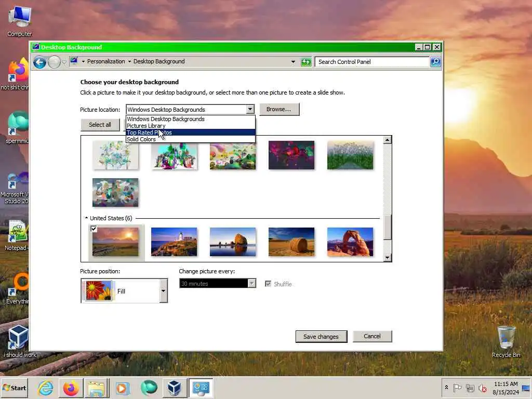This screenshot has width=532, height=399.
Task: Click the network tray icon
Action: coord(470,388)
